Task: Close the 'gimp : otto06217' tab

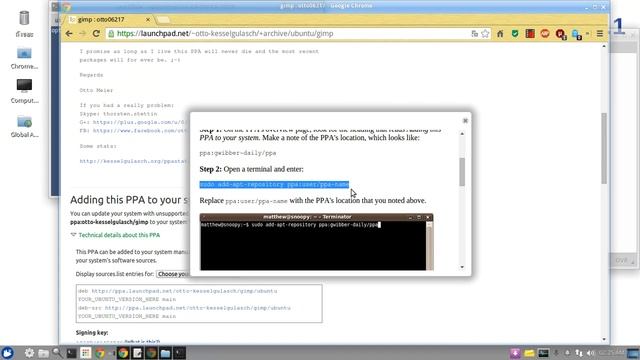Action: pyautogui.click(x=148, y=20)
